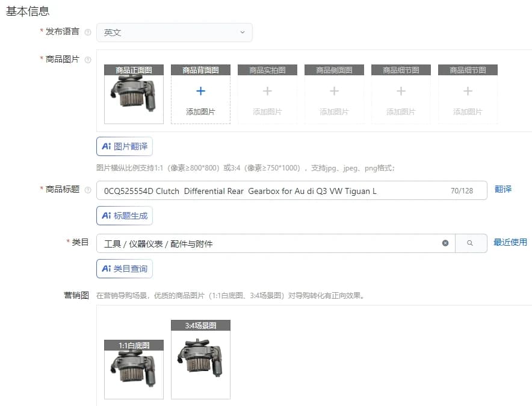The image size is (532, 406).
Task: Click the dropdown chevron next to 英文
Action: [x=243, y=33]
